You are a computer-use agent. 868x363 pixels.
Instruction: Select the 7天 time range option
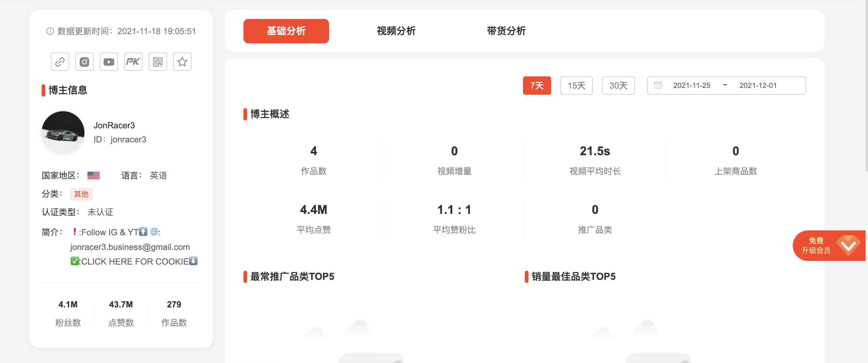tap(537, 86)
